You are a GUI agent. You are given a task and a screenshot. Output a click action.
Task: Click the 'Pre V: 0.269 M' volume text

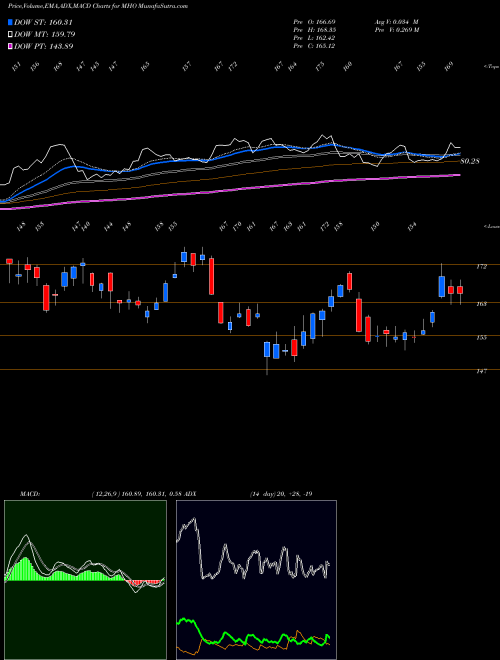(x=397, y=30)
